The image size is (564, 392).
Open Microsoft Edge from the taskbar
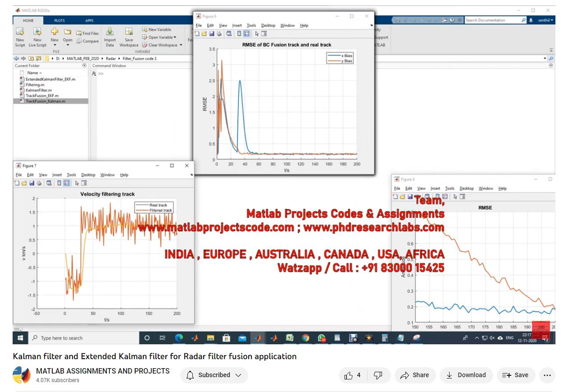179,338
